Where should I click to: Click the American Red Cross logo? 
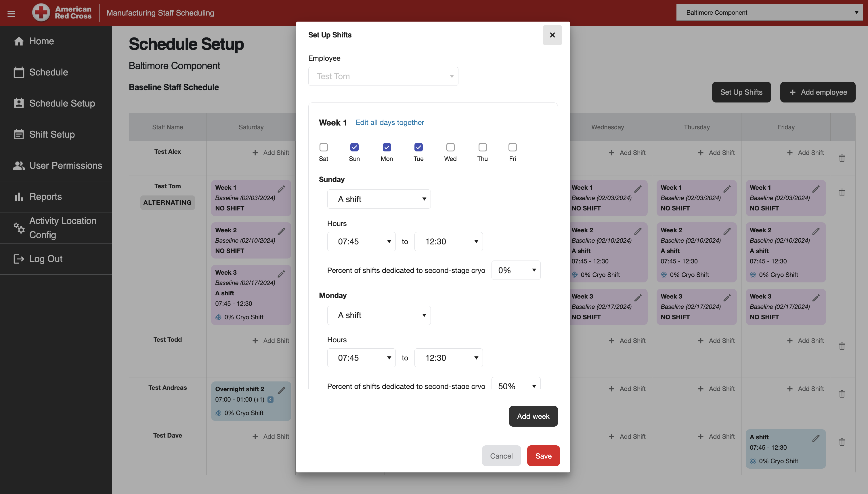tap(62, 13)
